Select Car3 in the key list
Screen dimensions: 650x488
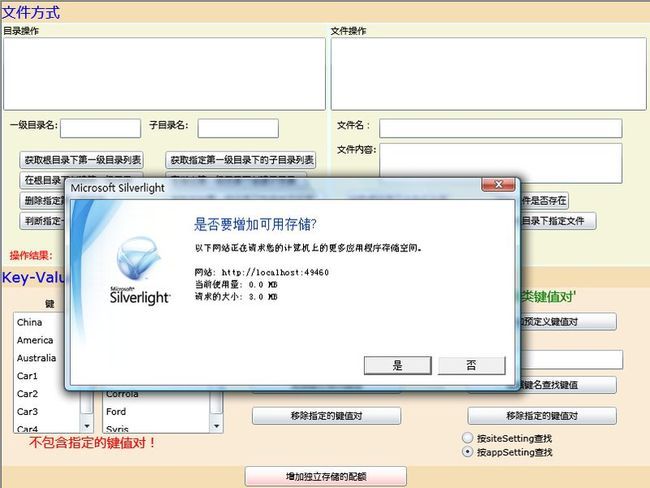(27, 411)
